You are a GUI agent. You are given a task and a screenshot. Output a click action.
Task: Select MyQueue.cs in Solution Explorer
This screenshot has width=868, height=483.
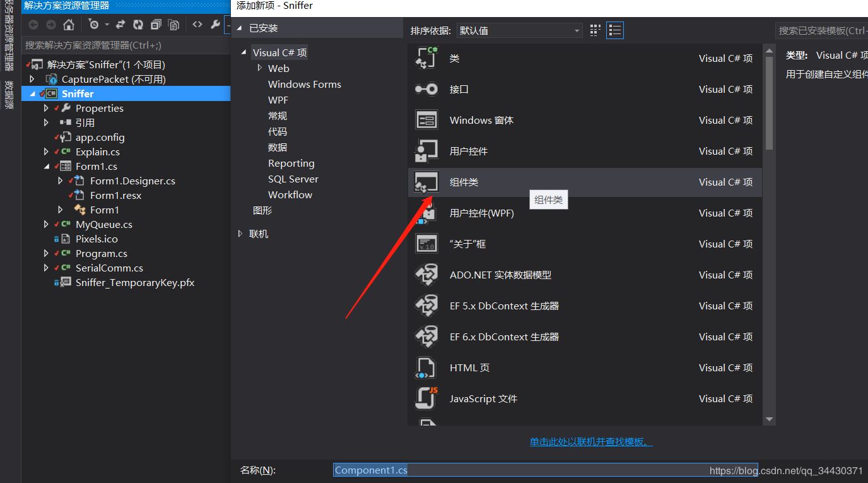104,224
